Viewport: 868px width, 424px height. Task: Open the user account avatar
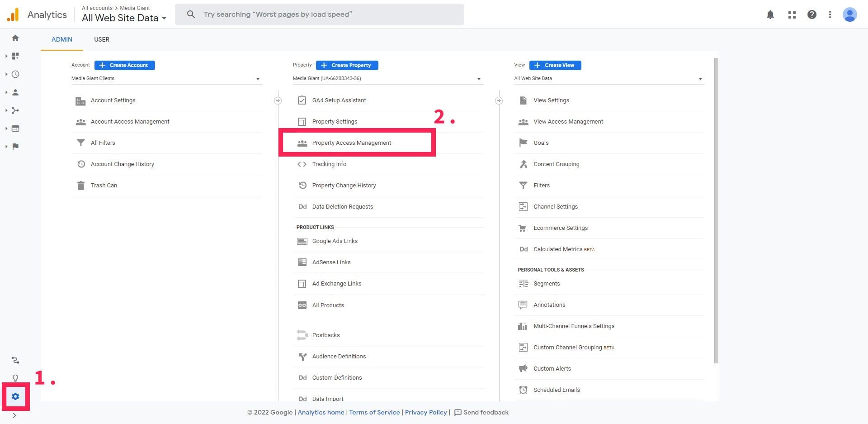(850, 14)
